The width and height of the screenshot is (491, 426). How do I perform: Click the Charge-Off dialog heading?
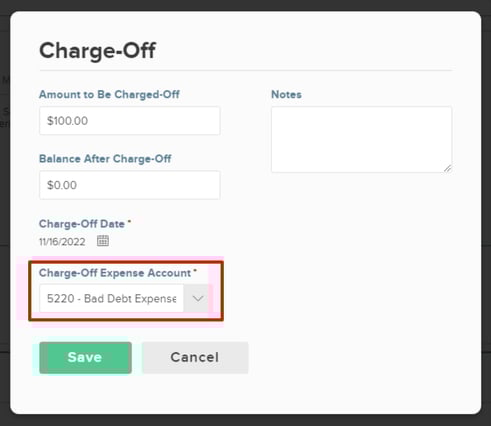tap(97, 51)
